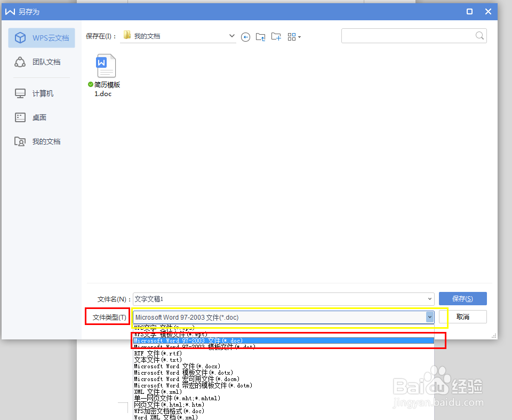Viewport: 512px width, 420px height.
Task: Close the 另存为 dialog
Action: 488,12
